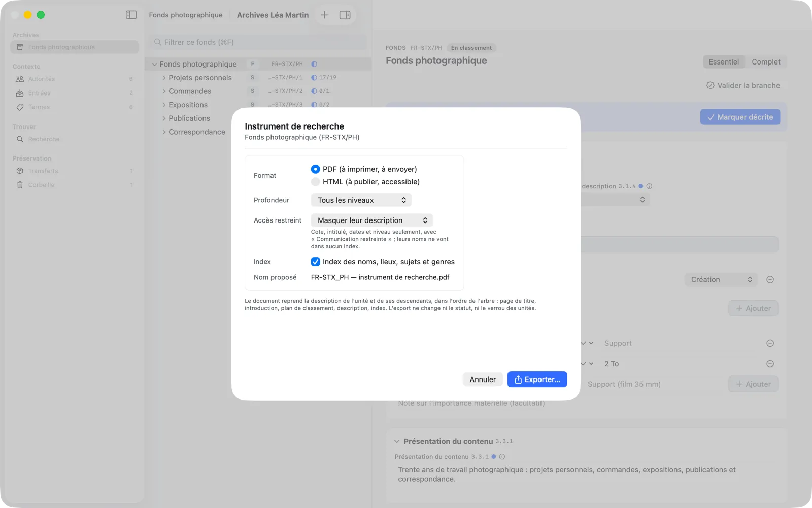Expand the Commandes tree node
Screen dimensions: 812x508
tap(164, 91)
